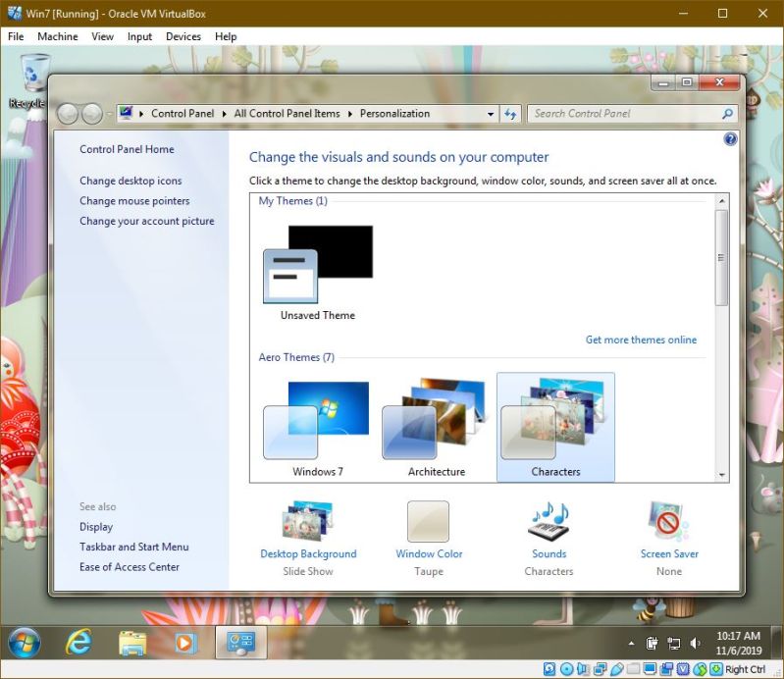Click the audio indicator in VirtualBox status bar
Viewport: 784px width, 679px height.
[x=583, y=668]
